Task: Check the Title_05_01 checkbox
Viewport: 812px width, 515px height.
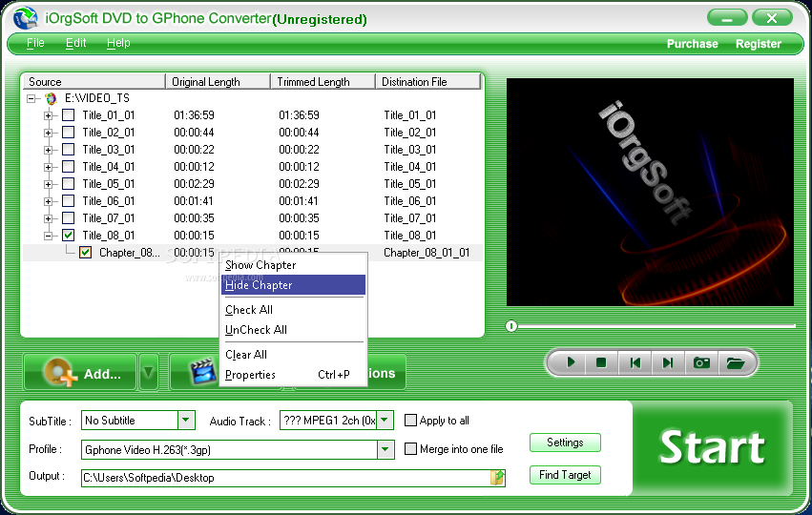Action: (68, 184)
